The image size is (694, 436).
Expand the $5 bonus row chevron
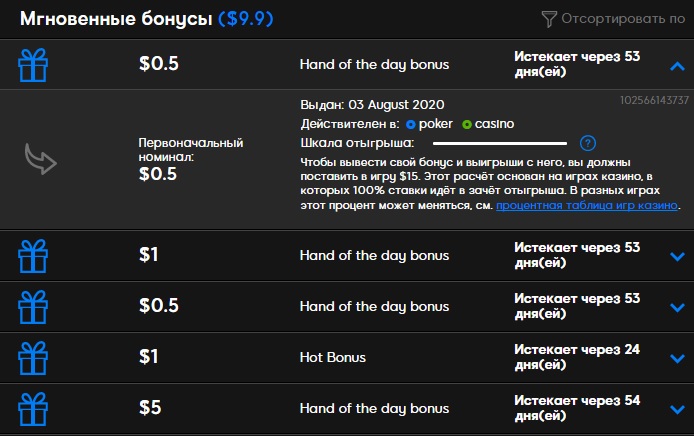click(x=676, y=408)
